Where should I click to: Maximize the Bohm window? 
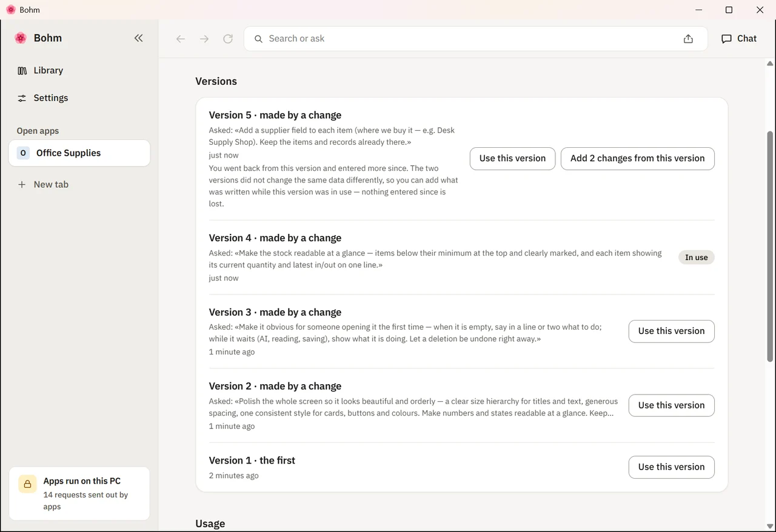coord(729,10)
